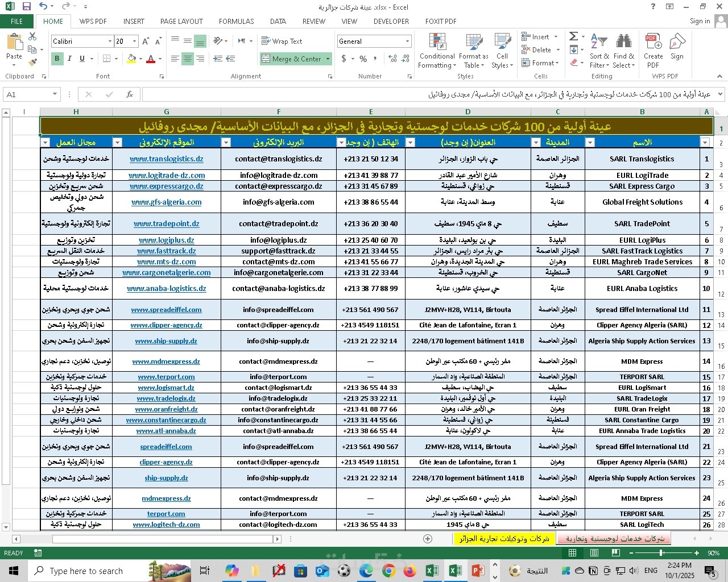Toggle Italic formatting
728x582 pixels.
pyautogui.click(x=69, y=59)
